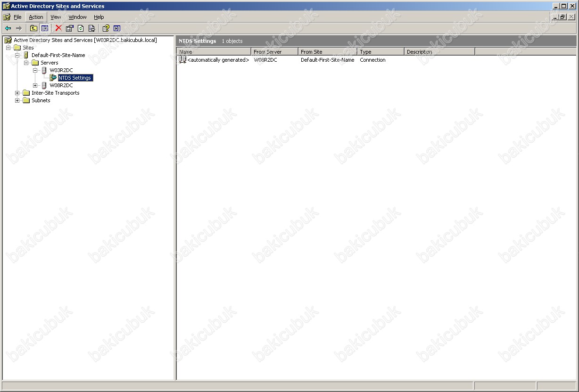This screenshot has width=579, height=392.
Task: Open the View menu
Action: (x=56, y=17)
